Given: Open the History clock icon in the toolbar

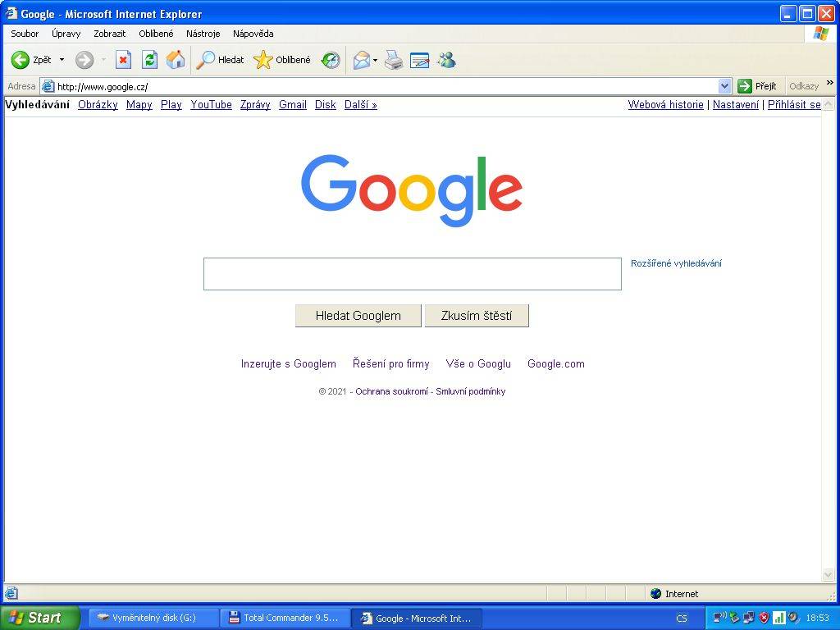Looking at the screenshot, I should coord(331,60).
